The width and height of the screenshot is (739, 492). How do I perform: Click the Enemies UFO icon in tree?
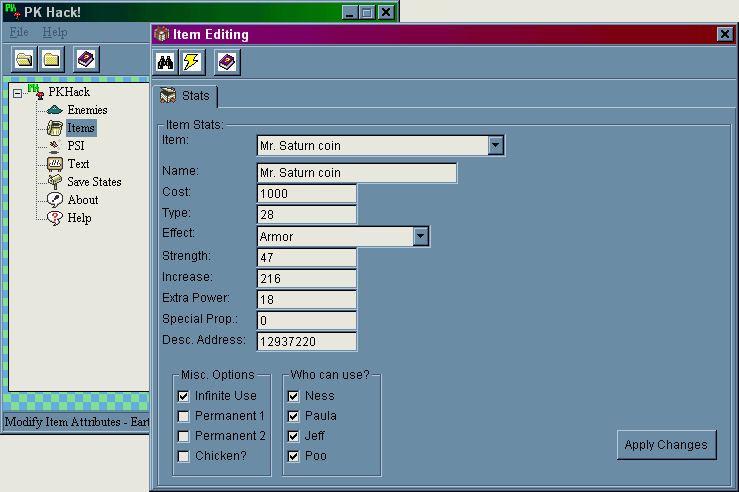tap(55, 110)
